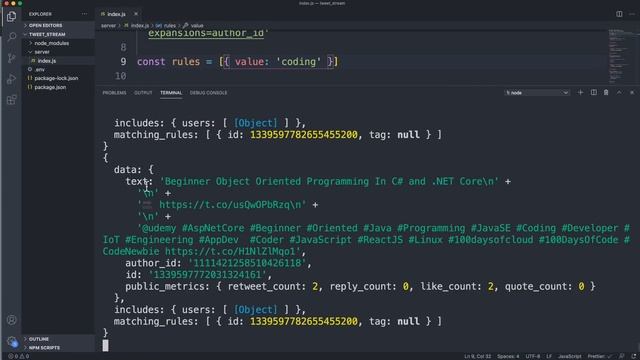Click the notifications bell in status bar
Screen dimensions: 640x360
point(633,356)
